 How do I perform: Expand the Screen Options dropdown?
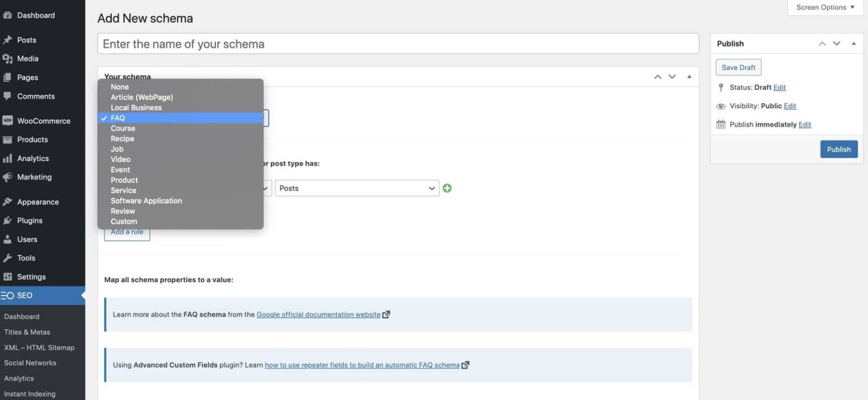(825, 7)
